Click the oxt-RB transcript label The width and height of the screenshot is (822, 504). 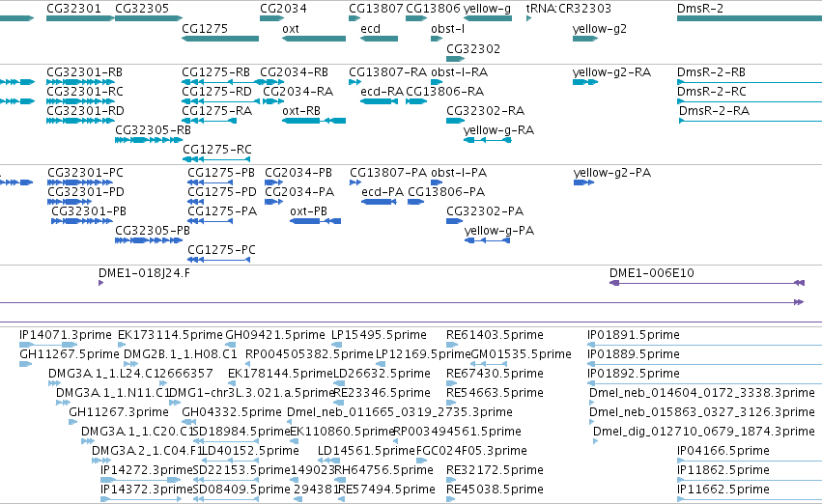pos(301,111)
